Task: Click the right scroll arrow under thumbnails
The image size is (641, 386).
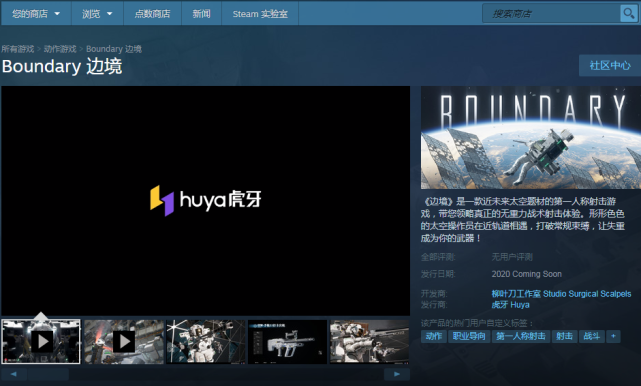Action: (397, 374)
